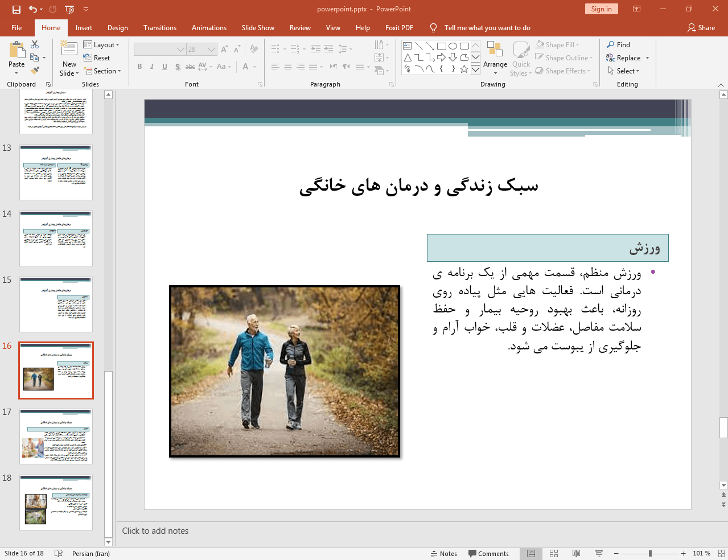This screenshot has height=560, width=728.
Task: Open the Home ribbon tab
Action: click(51, 27)
